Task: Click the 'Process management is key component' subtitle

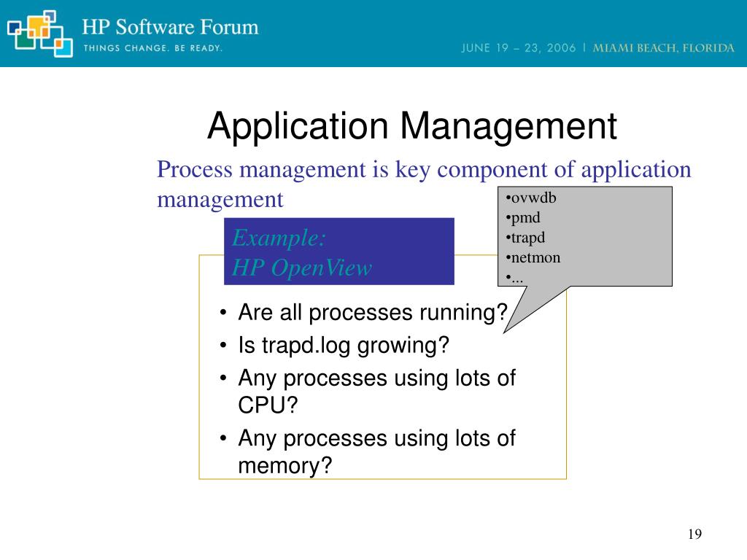Action: tap(424, 184)
